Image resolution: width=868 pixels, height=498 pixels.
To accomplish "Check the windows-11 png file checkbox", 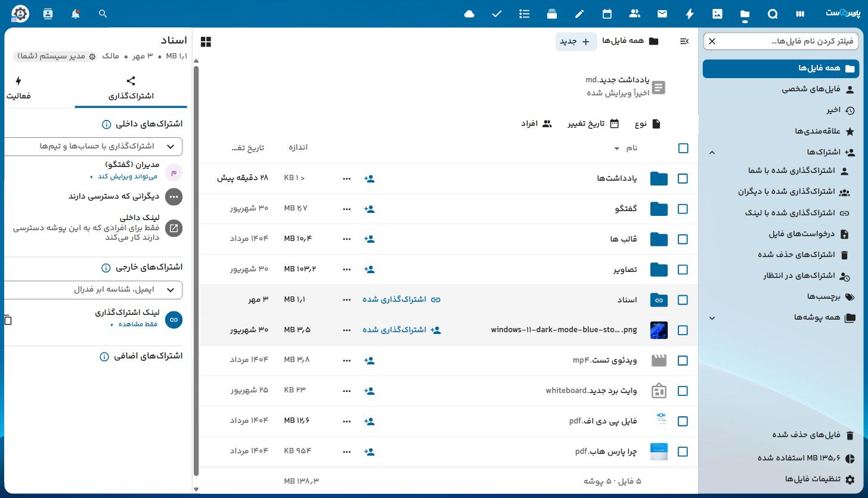I will (x=683, y=330).
